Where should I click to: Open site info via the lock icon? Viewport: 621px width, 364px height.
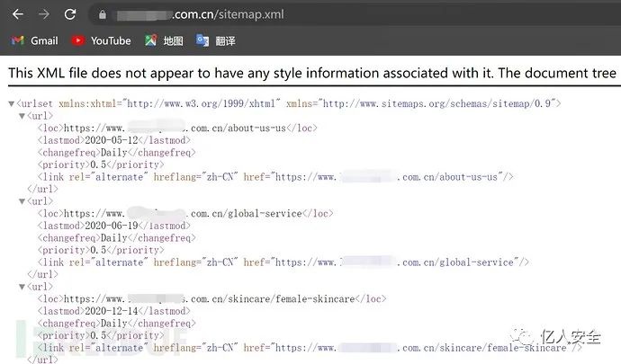point(102,15)
